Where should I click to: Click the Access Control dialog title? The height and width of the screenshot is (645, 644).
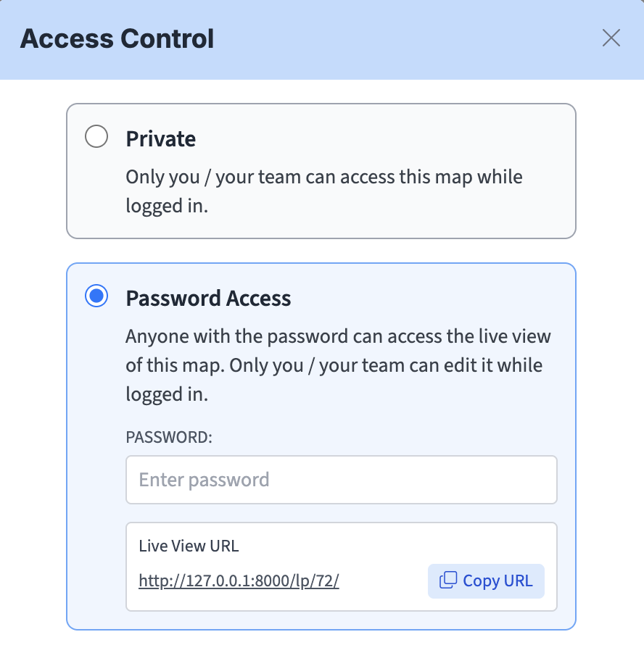pyautogui.click(x=117, y=38)
